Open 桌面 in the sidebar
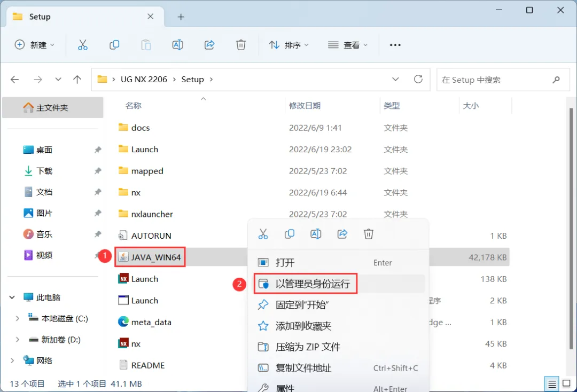Viewport: 577px width, 392px height. [x=44, y=150]
